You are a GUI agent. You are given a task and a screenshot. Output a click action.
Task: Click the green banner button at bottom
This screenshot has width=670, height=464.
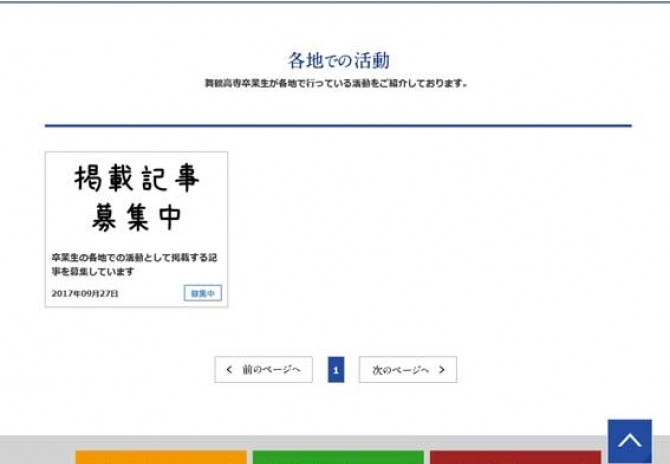[336, 457]
